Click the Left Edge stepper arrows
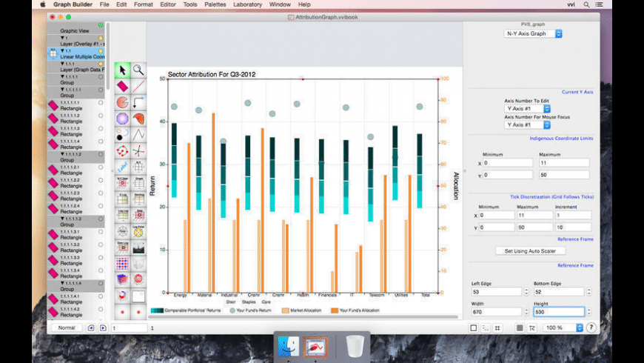644x363 pixels. [526, 292]
